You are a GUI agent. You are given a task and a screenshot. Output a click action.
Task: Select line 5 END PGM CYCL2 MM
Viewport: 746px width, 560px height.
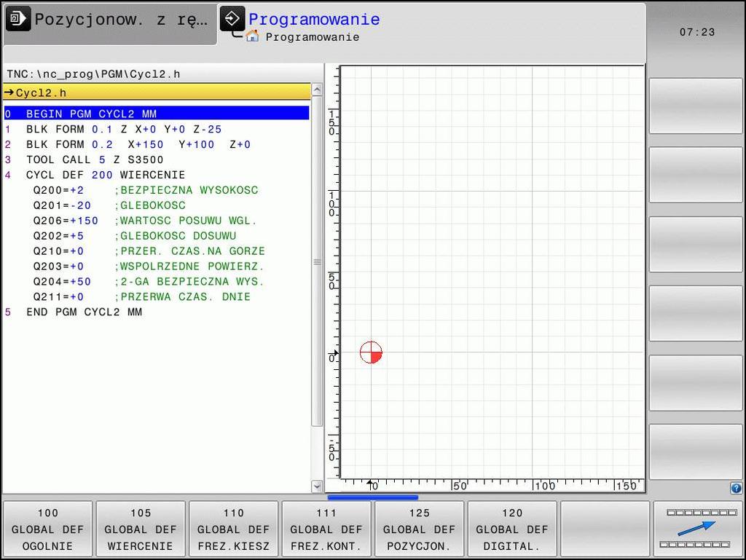coord(157,312)
